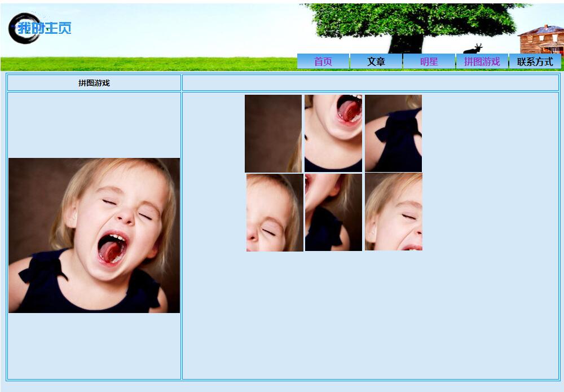This screenshot has height=392, width=564.
Task: Select the piece showing cheek above dark dress
Action: coord(333,212)
